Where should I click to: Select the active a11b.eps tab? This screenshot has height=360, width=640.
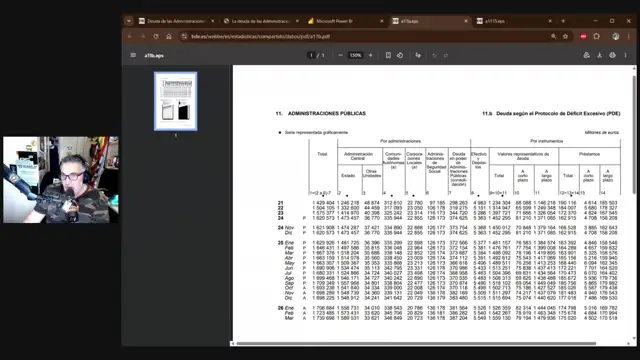coord(430,21)
